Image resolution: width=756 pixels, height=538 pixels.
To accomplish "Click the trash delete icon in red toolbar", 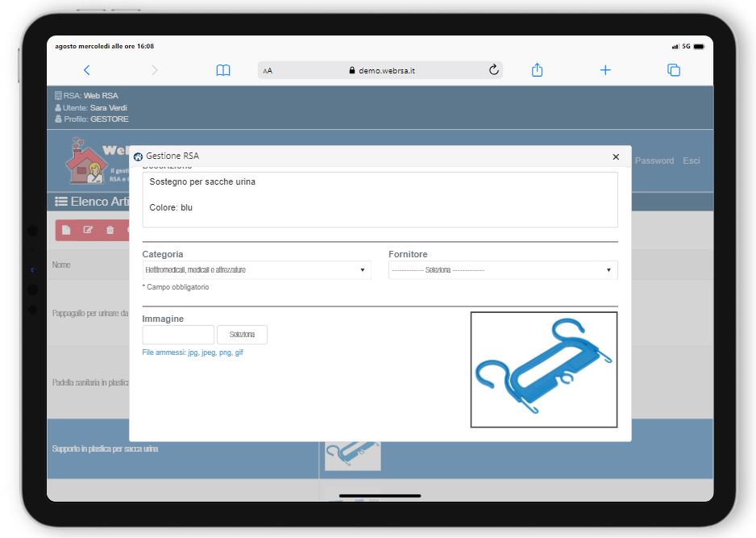I will (x=110, y=230).
